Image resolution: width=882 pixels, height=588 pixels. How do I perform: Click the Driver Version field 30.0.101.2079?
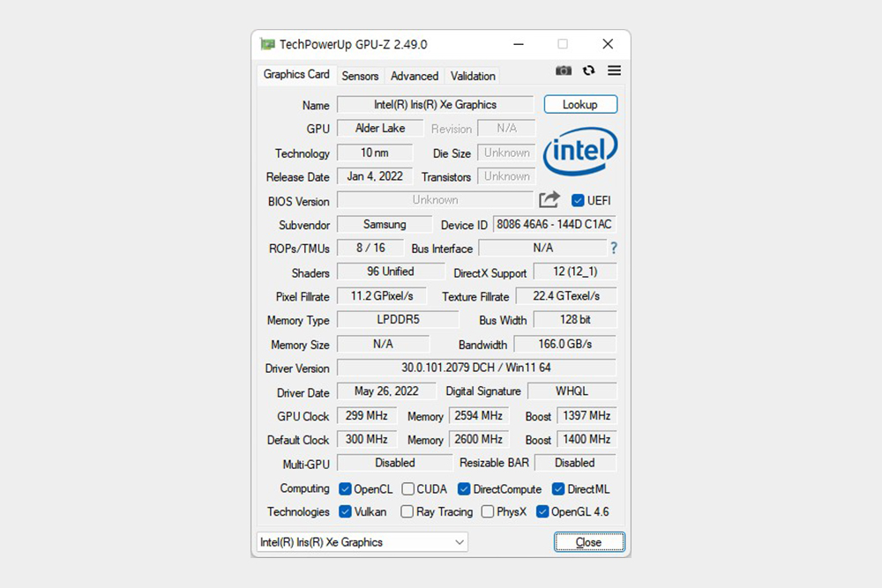point(477,368)
